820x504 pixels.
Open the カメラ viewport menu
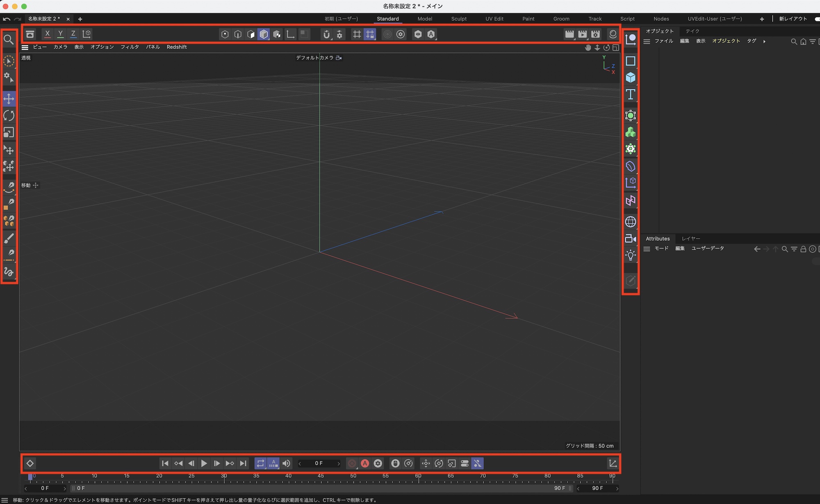(60, 47)
